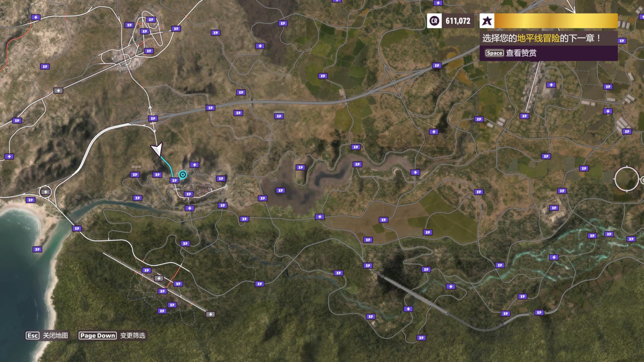This screenshot has width=644, height=362.
Task: Select the fast travel board in the top-left corner
Action: pyautogui.click(x=35, y=17)
